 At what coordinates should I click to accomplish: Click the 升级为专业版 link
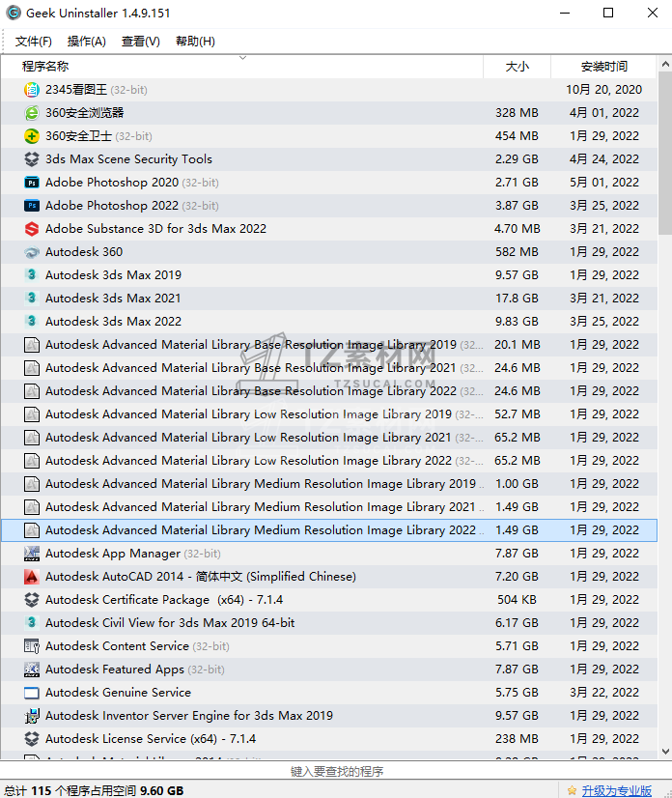pyautogui.click(x=617, y=790)
